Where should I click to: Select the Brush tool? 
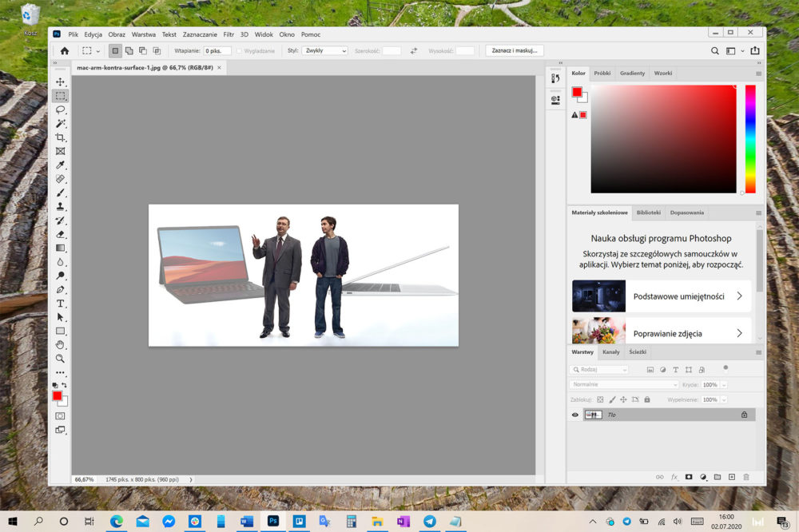(x=60, y=193)
